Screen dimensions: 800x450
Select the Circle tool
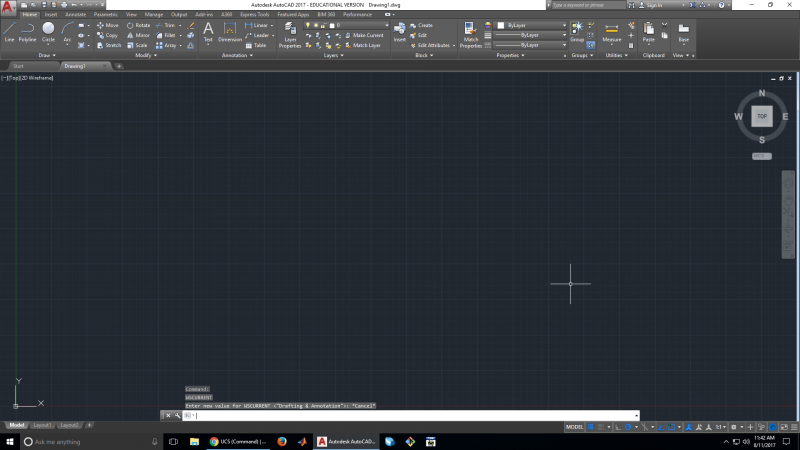[48, 32]
